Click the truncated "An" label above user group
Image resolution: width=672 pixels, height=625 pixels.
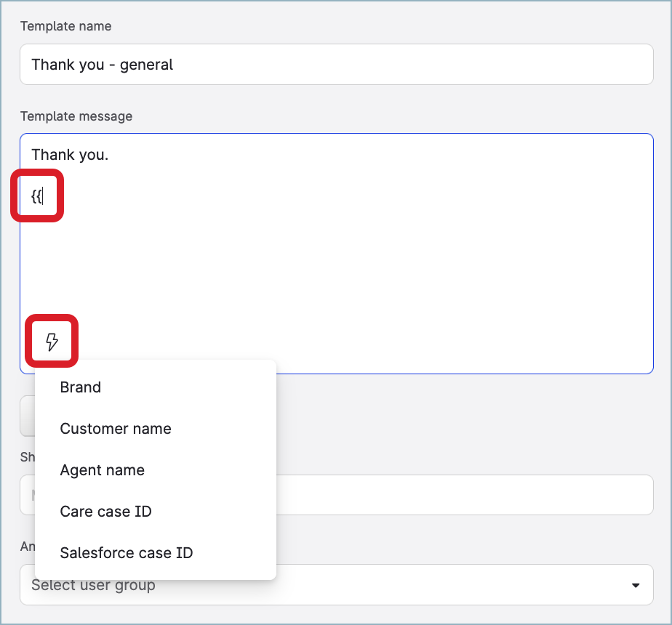coord(27,547)
